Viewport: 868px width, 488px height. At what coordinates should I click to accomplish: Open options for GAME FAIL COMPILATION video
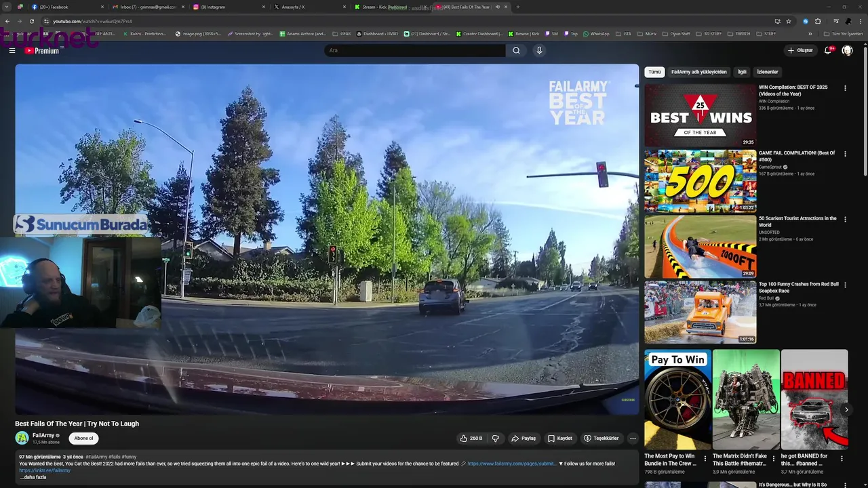point(845,154)
